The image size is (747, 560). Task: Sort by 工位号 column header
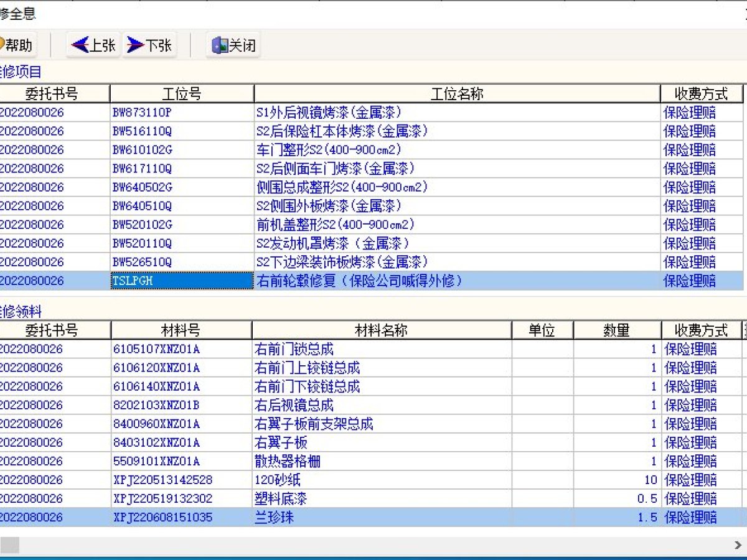pos(182,94)
